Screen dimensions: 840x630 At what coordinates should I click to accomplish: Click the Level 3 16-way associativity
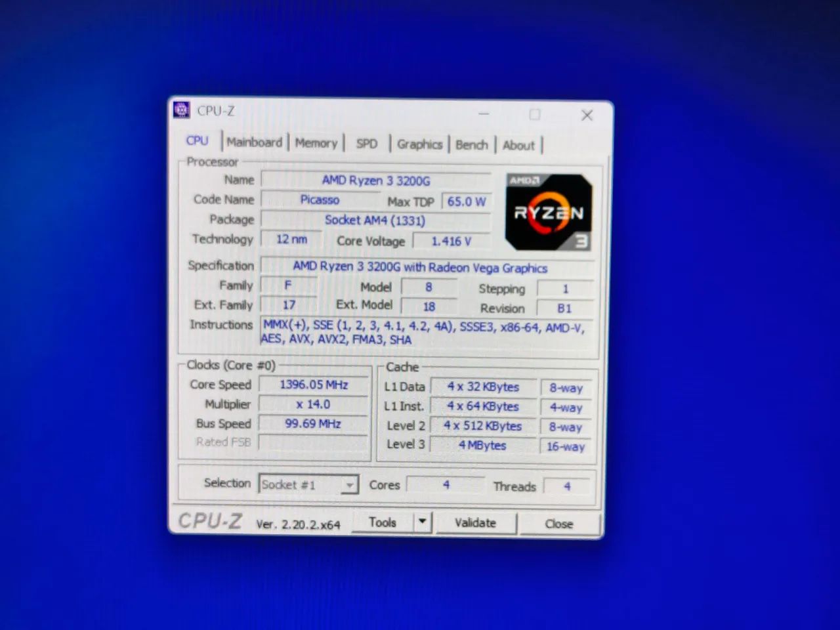point(566,446)
